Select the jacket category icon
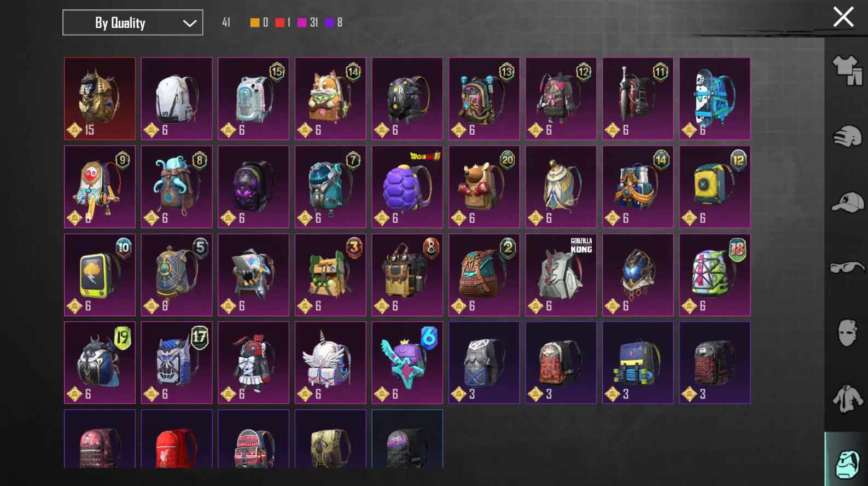 [x=847, y=398]
